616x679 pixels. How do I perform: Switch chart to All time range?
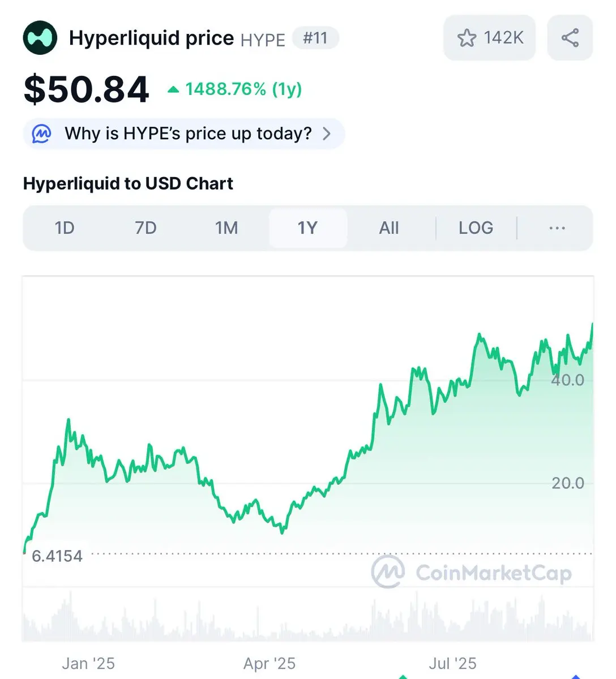click(x=389, y=228)
